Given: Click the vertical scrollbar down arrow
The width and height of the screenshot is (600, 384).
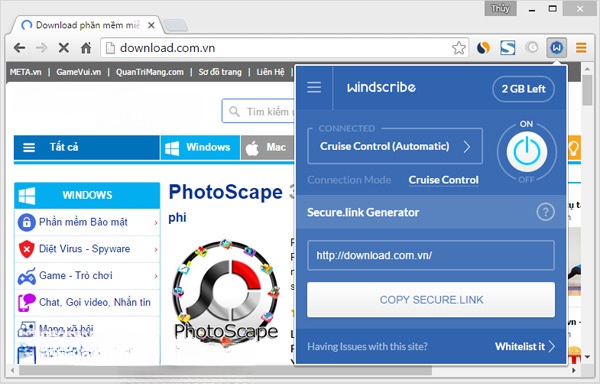Looking at the screenshot, I should tap(587, 357).
